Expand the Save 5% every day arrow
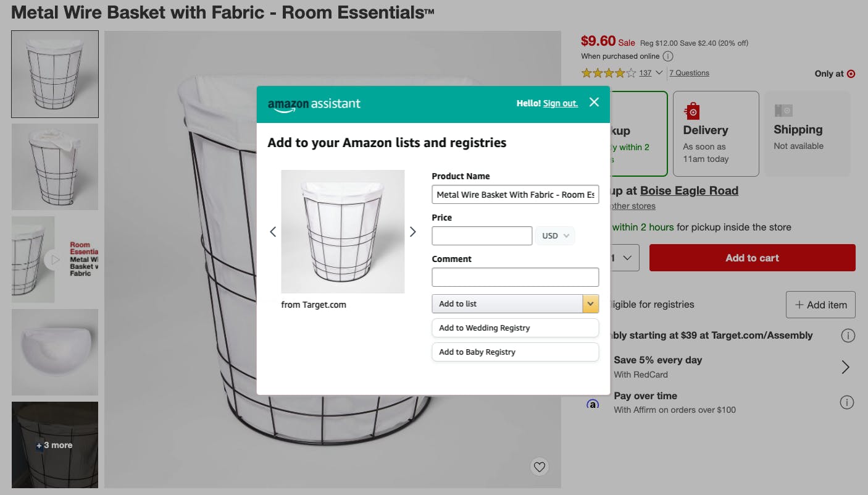 tap(845, 367)
